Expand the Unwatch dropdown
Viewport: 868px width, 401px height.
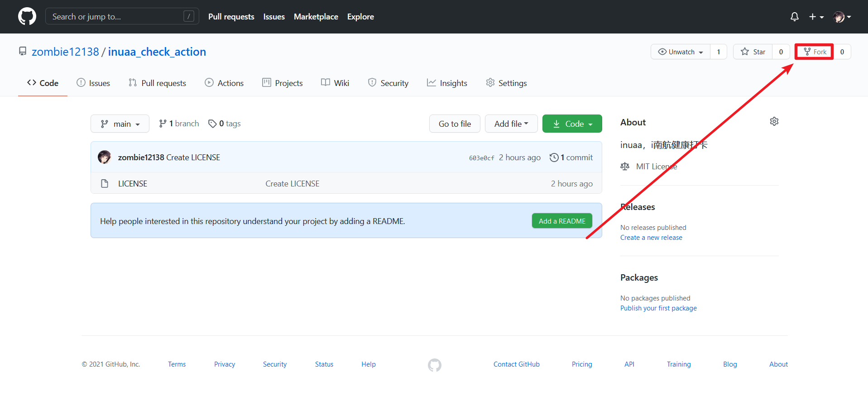681,52
